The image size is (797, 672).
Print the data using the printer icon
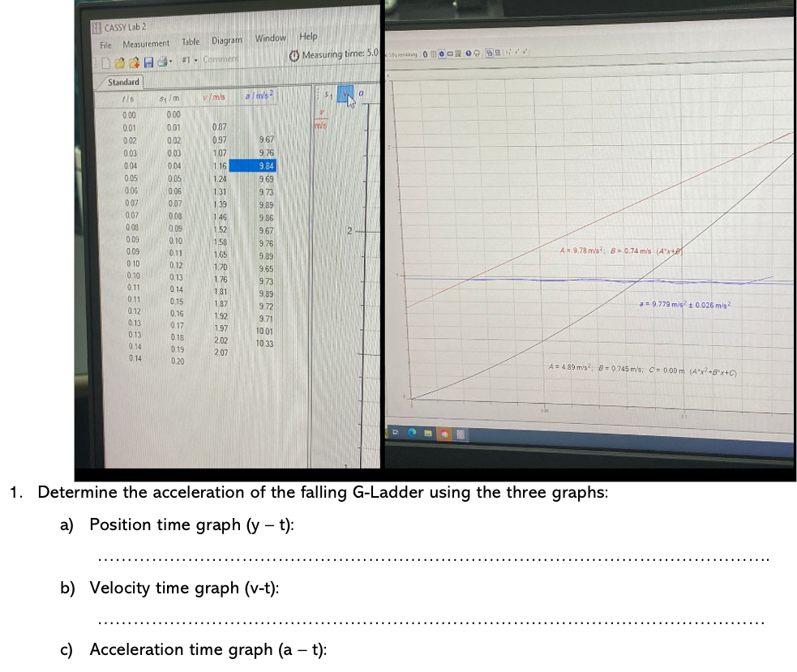pyautogui.click(x=161, y=62)
